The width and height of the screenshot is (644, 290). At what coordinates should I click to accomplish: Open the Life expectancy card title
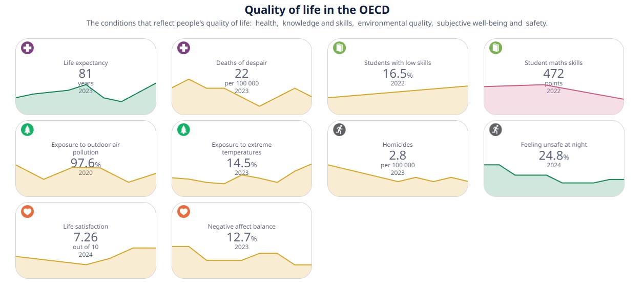pos(86,63)
